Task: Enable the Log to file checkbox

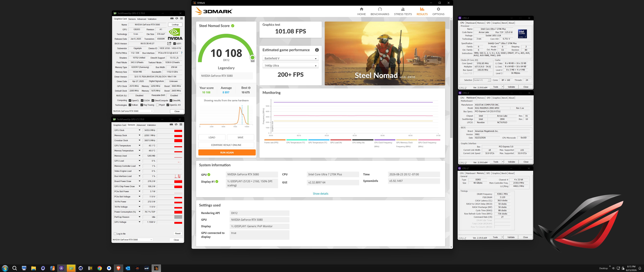Action: click(115, 234)
